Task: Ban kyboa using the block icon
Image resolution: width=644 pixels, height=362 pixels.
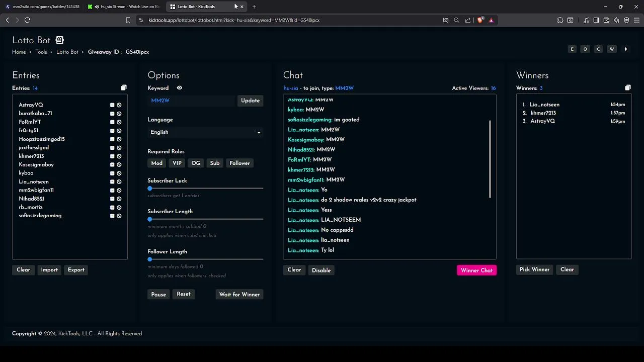Action: (119, 173)
